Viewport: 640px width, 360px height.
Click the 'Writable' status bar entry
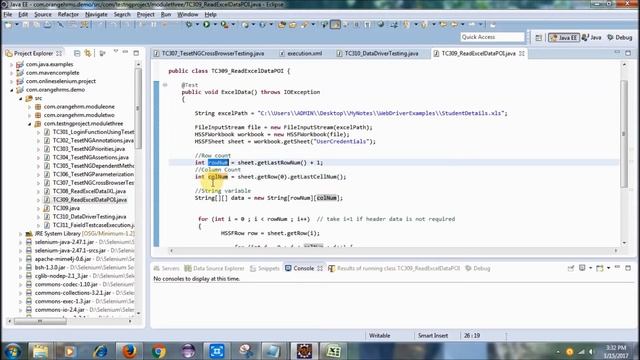tap(380, 336)
